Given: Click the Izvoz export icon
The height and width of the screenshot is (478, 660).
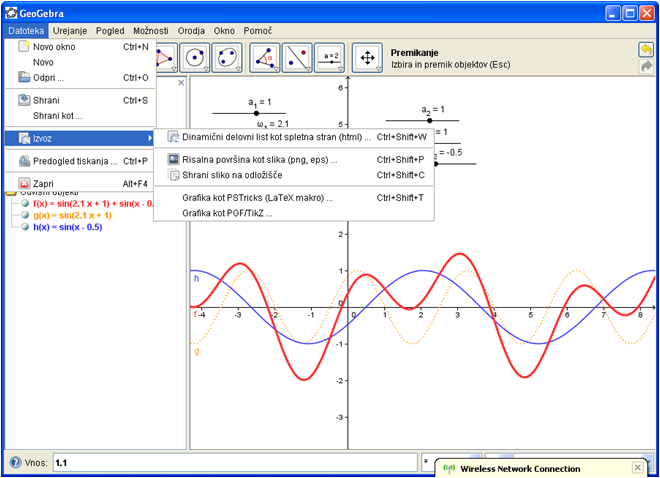Looking at the screenshot, I should click(24, 138).
